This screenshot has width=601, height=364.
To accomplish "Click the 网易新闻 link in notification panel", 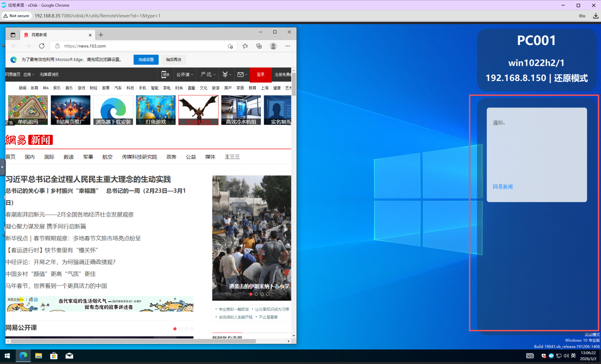I will (503, 187).
